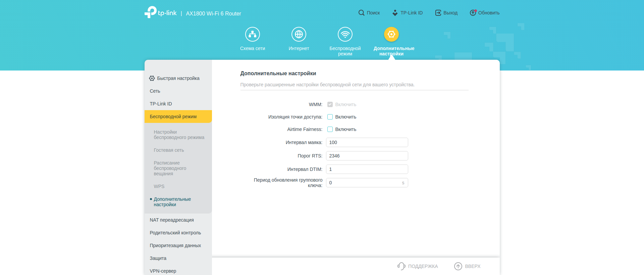Screen dimensions: 644x275
Task: Click the ВВЕРХ back-to-top button
Action: 467,266
